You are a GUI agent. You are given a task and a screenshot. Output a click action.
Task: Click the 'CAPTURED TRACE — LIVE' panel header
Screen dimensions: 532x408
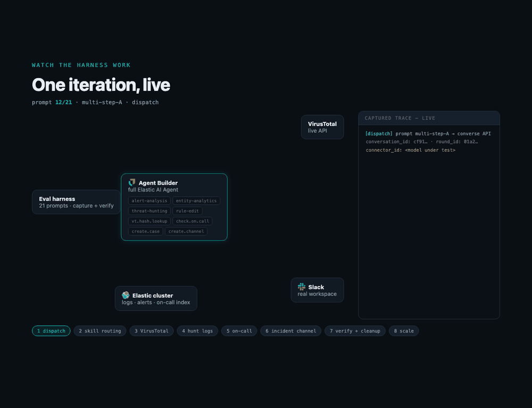429,118
